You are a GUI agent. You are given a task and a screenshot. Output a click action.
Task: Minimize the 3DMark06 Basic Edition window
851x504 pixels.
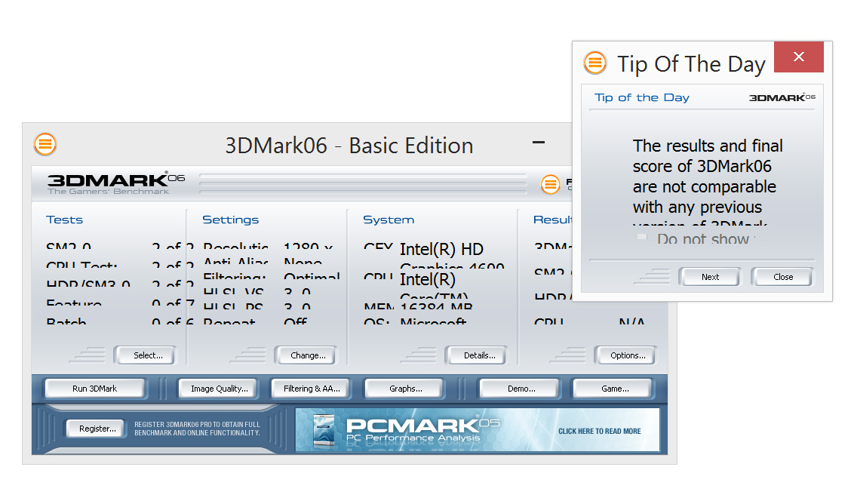coord(539,143)
